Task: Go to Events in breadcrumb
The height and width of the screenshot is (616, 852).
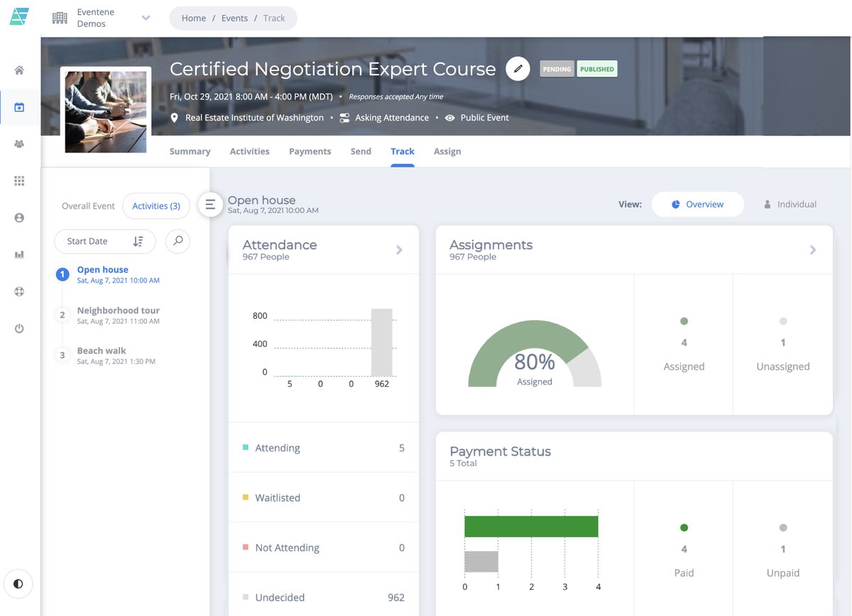Action: click(x=234, y=18)
